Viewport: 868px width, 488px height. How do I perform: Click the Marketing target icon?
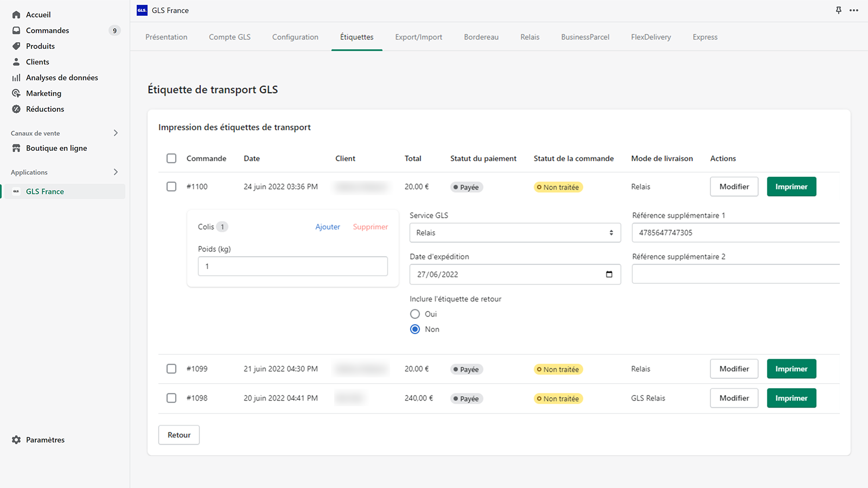pyautogui.click(x=16, y=93)
